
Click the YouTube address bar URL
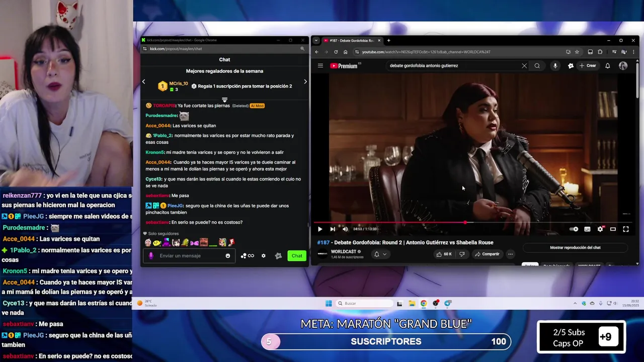pyautogui.click(x=426, y=52)
